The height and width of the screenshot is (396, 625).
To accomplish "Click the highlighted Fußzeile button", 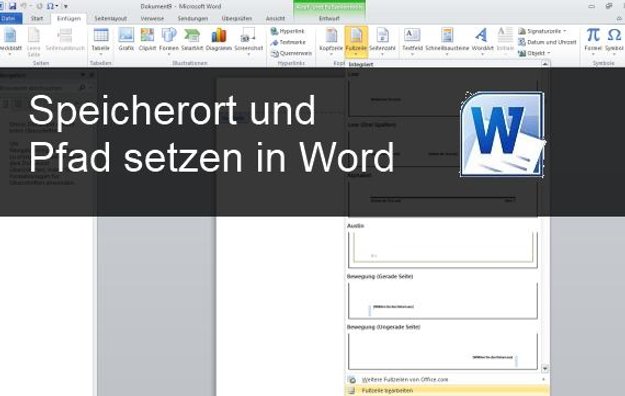I will 356,42.
